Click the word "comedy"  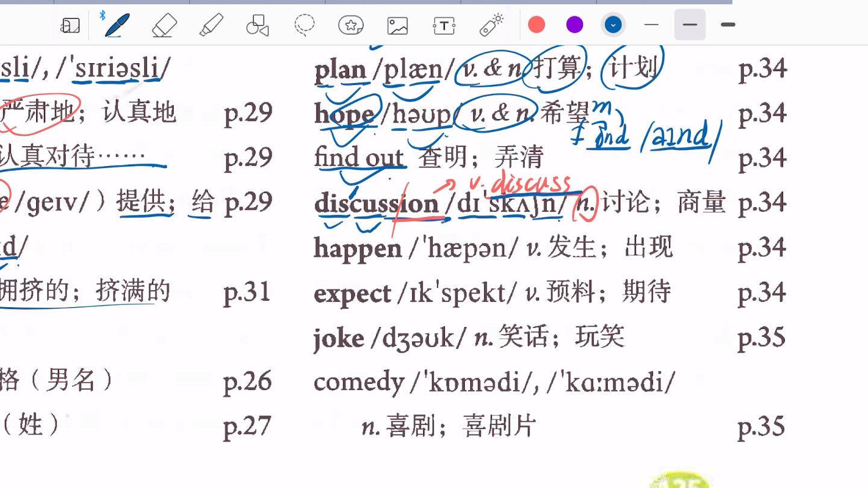tap(359, 383)
